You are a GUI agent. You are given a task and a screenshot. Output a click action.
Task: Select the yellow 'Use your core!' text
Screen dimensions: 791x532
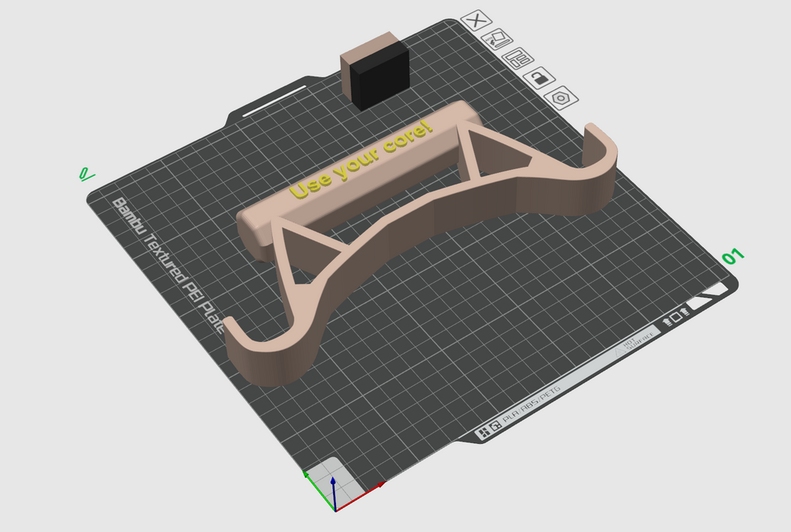click(x=362, y=159)
